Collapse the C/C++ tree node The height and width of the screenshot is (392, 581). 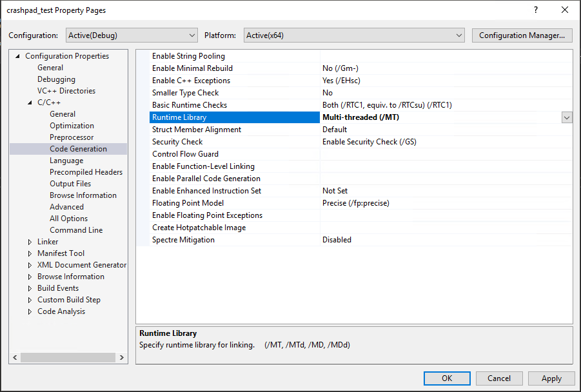pos(29,102)
